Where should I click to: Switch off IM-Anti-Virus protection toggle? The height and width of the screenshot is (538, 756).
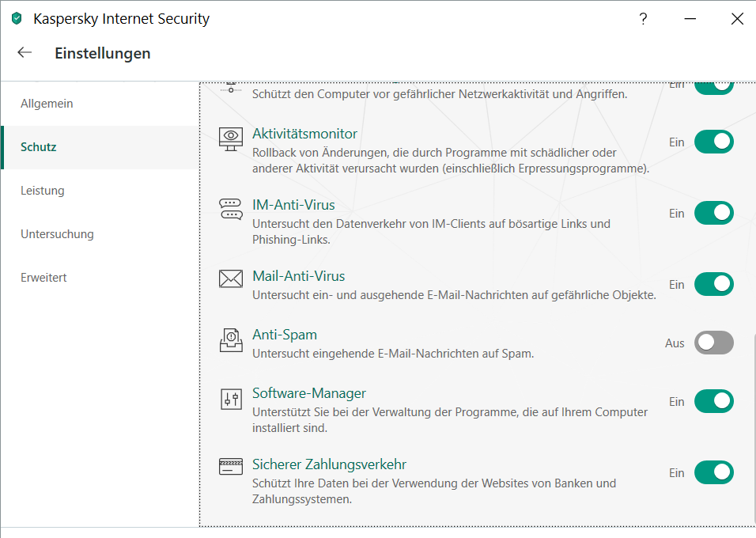pyautogui.click(x=713, y=213)
